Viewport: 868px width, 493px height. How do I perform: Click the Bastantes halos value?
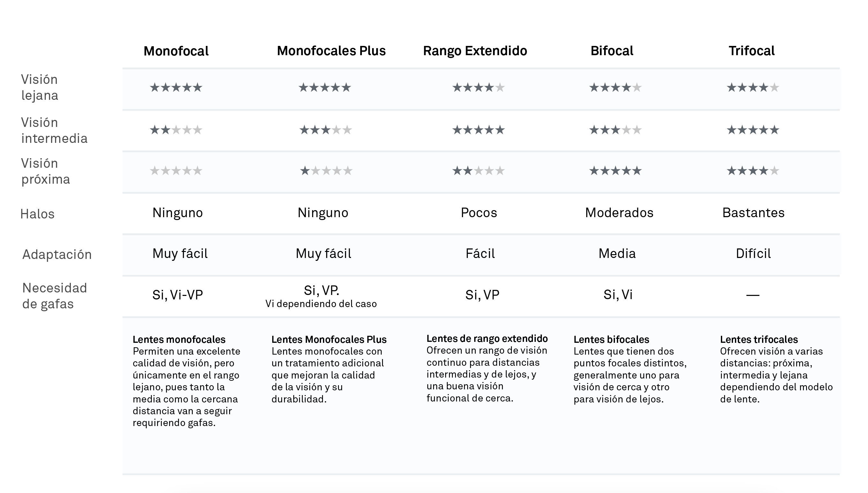coord(753,213)
